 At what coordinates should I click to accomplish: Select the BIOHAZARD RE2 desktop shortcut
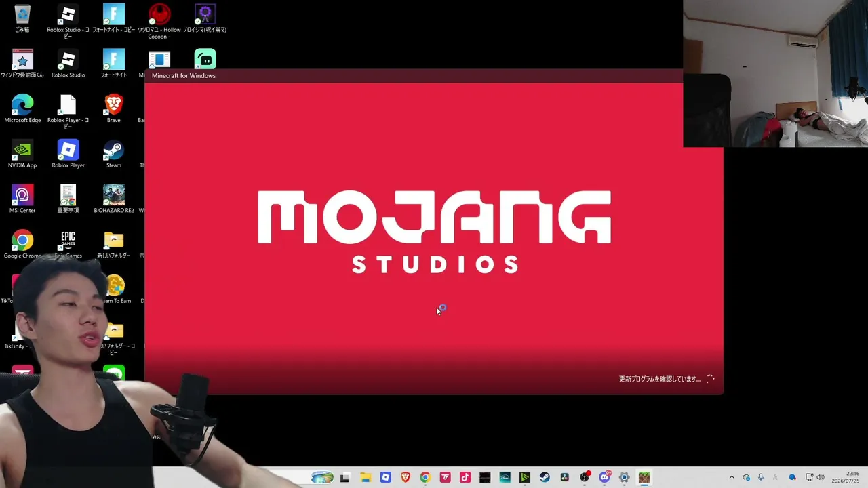[113, 200]
